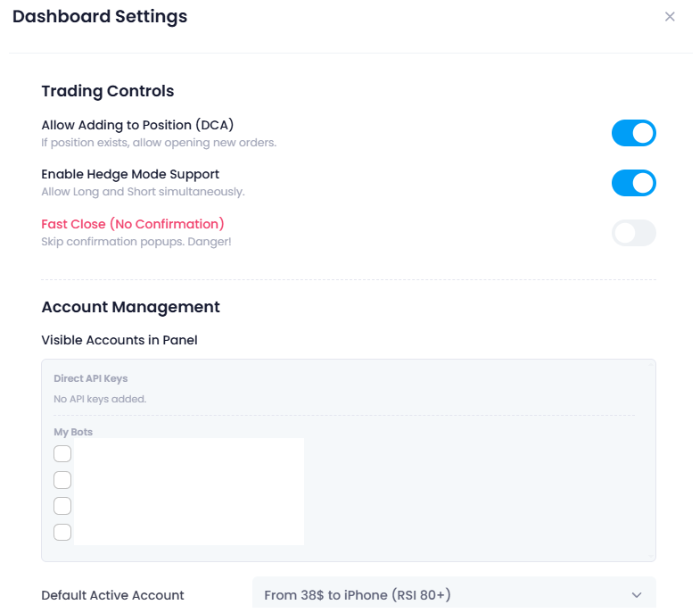Click the Default Active Account field label
The height and width of the screenshot is (613, 700).
112,595
